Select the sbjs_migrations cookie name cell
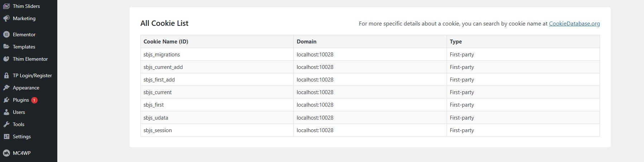This screenshot has height=162, width=644. tap(162, 55)
